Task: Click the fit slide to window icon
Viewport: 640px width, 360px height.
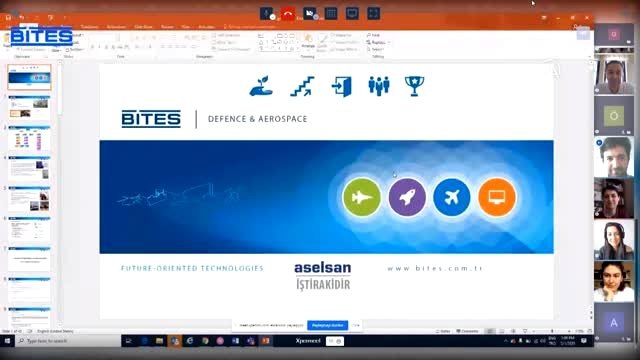Action: (590, 331)
